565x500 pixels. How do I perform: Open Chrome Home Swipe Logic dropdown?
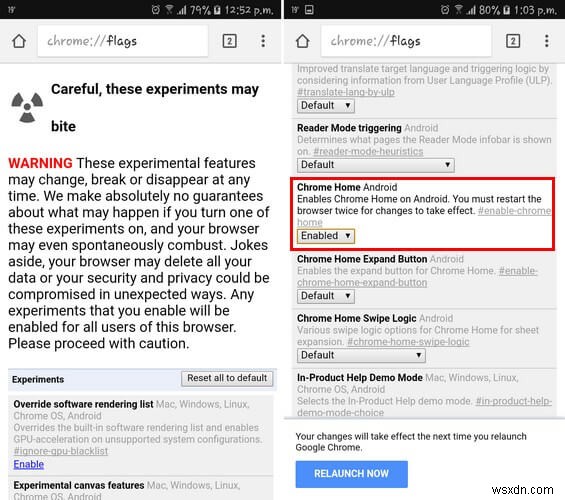361,355
